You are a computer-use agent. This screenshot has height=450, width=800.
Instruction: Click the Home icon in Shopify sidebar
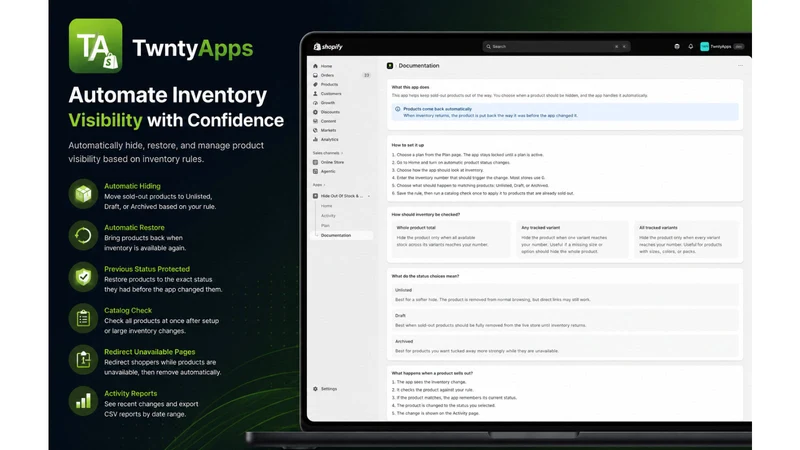[315, 66]
